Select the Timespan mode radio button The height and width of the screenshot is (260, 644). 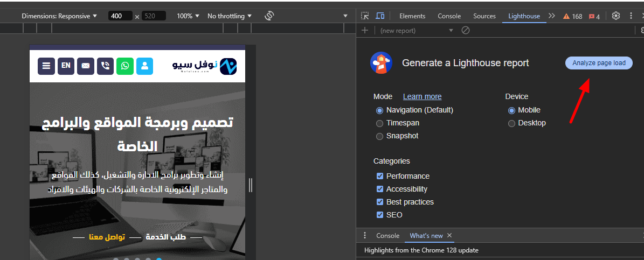(380, 123)
